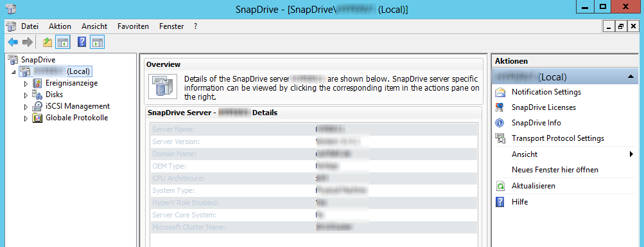The height and width of the screenshot is (247, 644).
Task: Click the CPU Architecure row label
Action: 178,179
